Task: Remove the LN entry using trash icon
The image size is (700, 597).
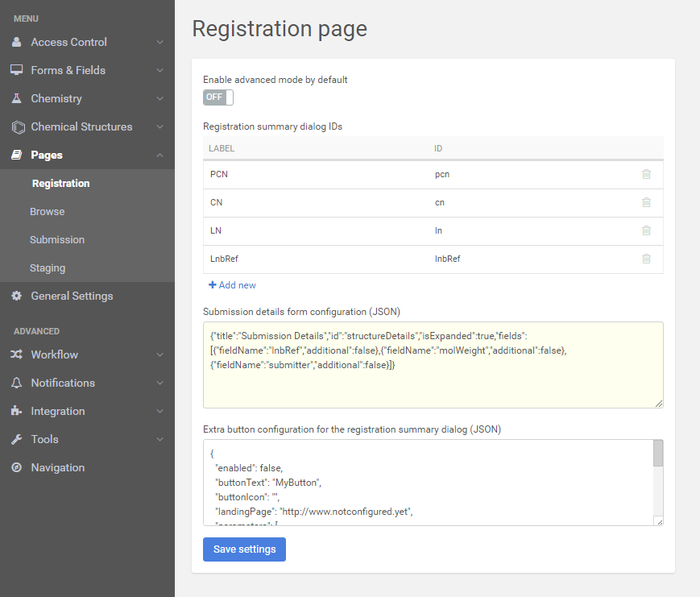Action: (x=646, y=230)
